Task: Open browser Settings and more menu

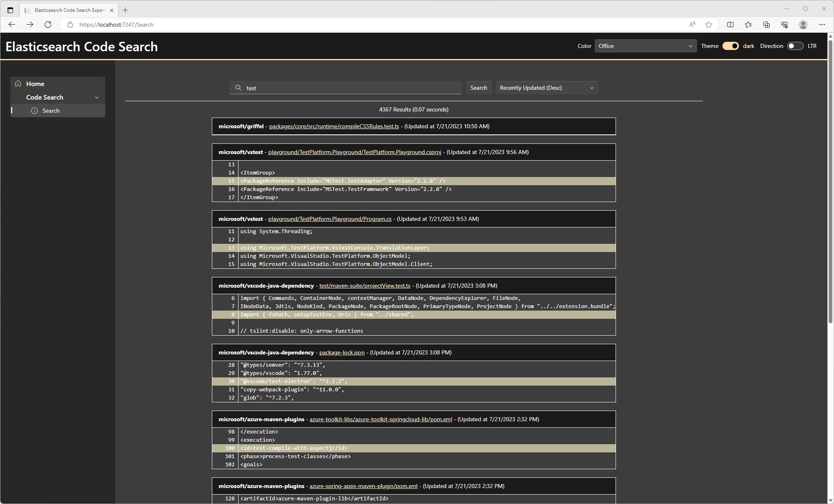Action: (x=822, y=25)
